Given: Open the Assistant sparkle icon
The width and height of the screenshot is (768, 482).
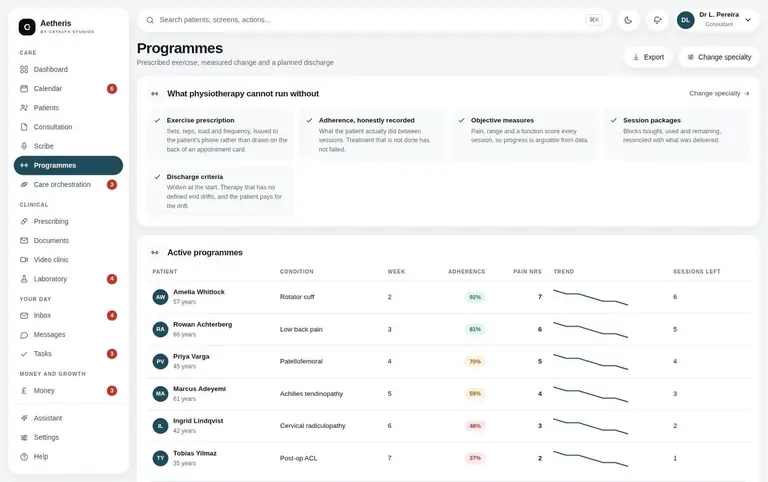Looking at the screenshot, I should pos(24,418).
